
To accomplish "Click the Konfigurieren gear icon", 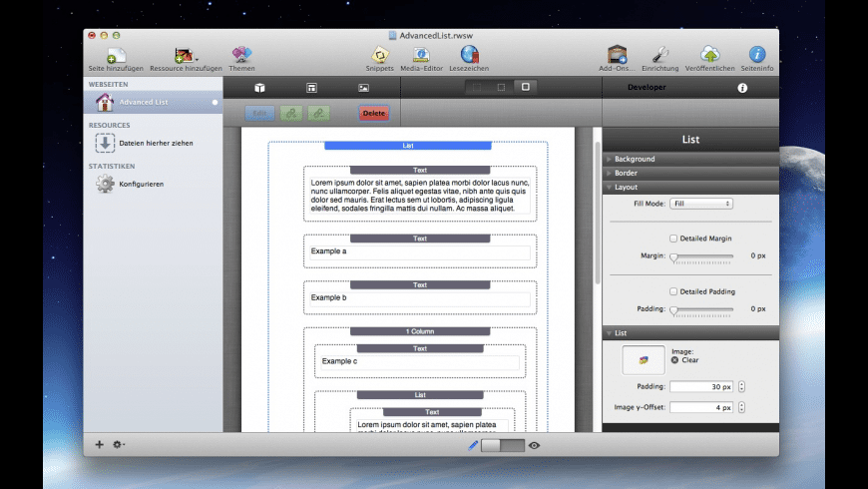I will point(105,184).
